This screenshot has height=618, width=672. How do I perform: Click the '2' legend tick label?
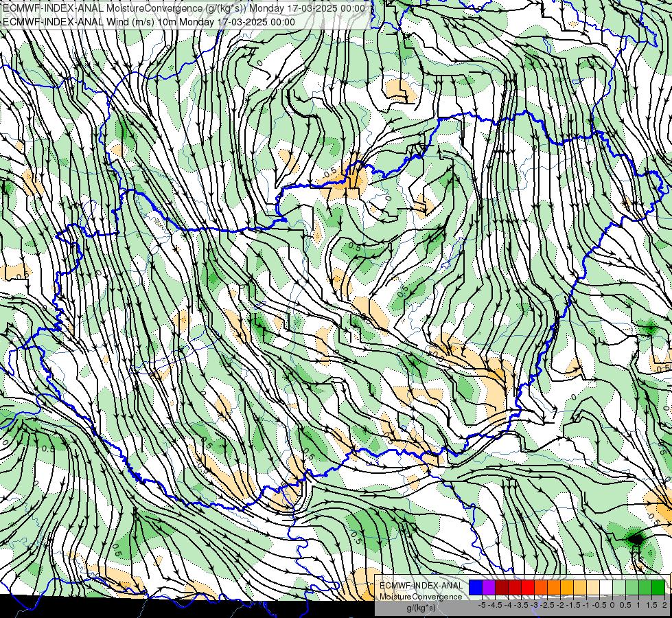pyautogui.click(x=664, y=605)
